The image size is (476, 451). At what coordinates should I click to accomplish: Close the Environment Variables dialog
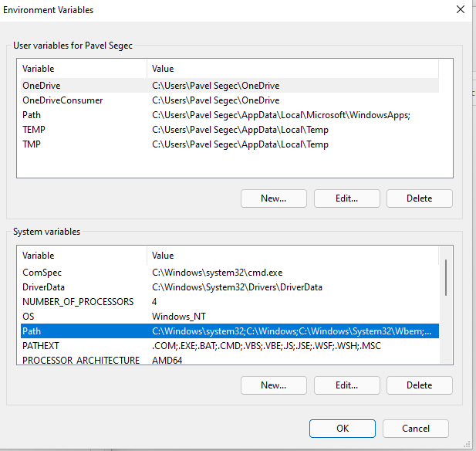point(461,10)
